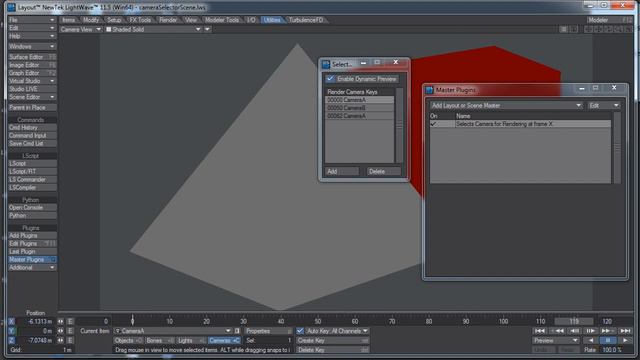Image resolution: width=640 pixels, height=360 pixels.
Task: Toggle the Auto Key checkbox
Action: (300, 331)
